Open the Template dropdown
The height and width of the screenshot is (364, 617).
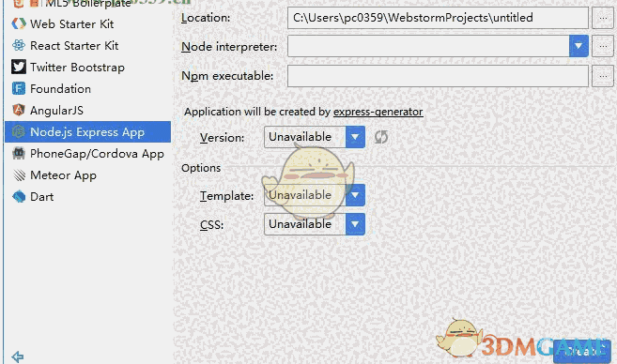tap(355, 195)
